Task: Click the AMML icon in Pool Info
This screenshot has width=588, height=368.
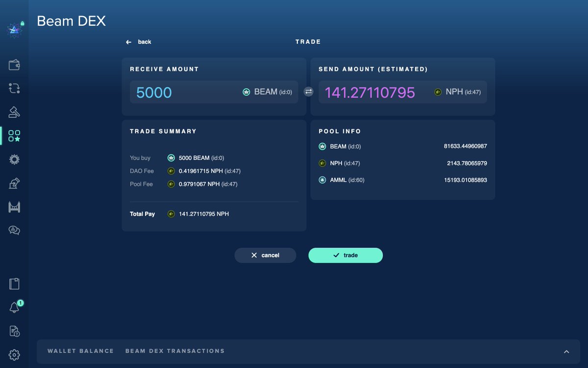Action: tap(322, 180)
